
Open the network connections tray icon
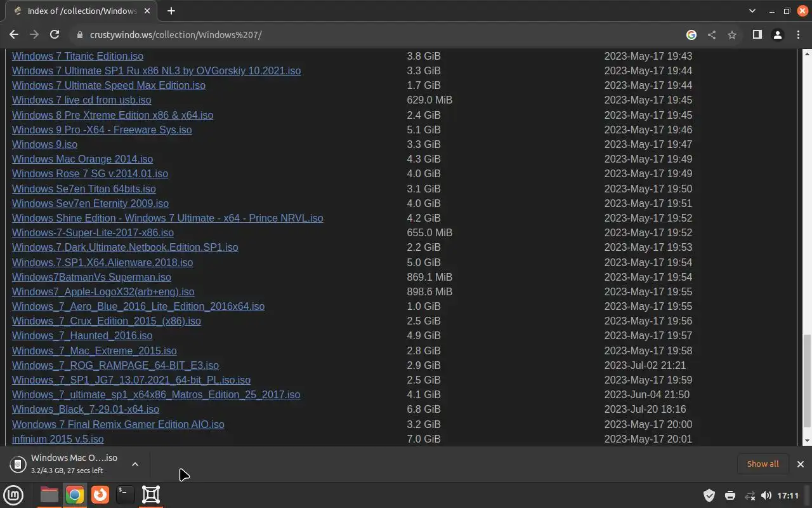point(750,495)
